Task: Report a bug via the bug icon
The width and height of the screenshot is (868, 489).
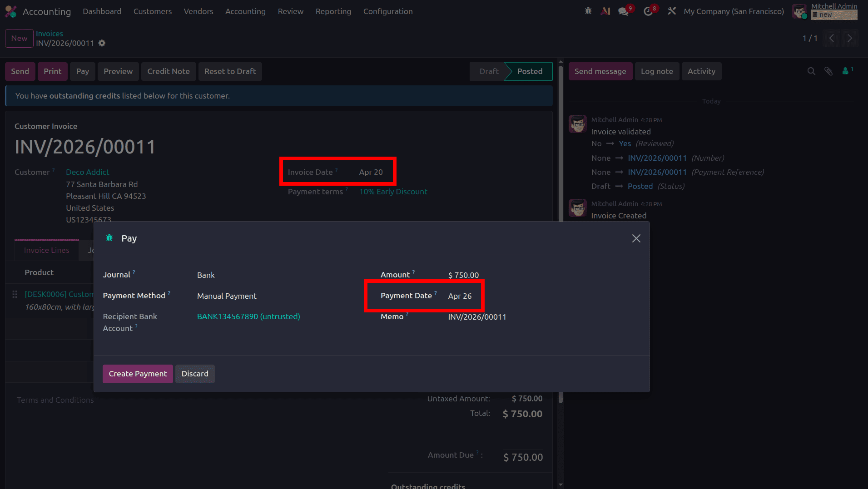Action: point(588,11)
